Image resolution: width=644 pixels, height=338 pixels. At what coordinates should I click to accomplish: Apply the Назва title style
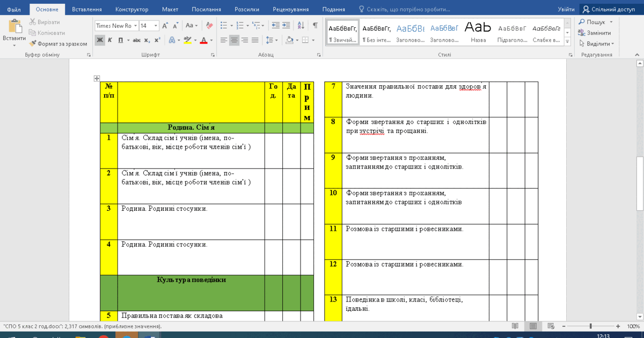[478, 33]
